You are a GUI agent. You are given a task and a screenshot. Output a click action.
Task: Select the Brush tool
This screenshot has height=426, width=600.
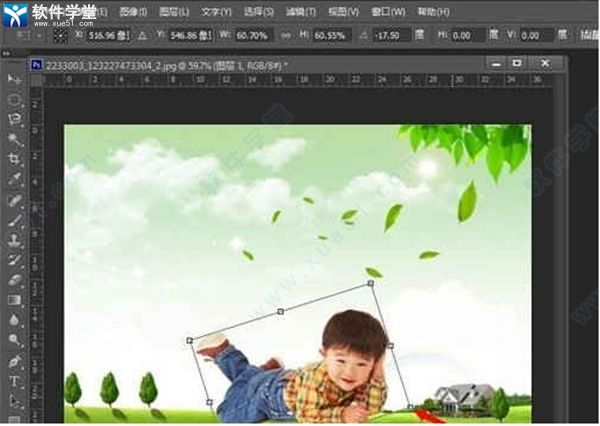14,220
